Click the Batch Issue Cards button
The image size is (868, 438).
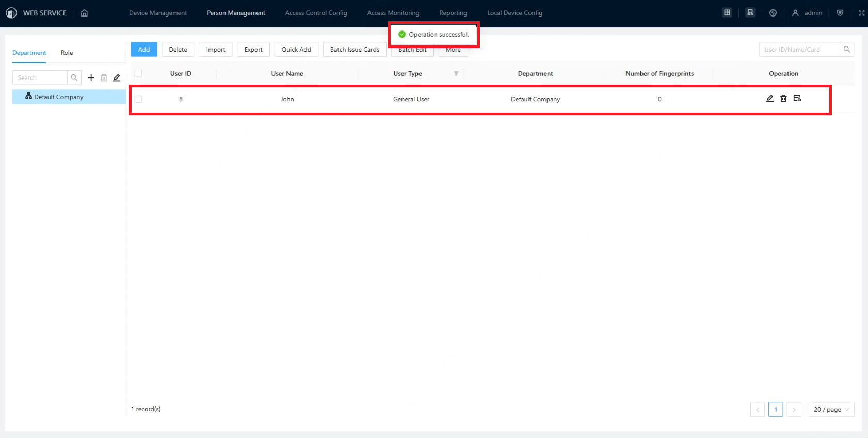355,50
